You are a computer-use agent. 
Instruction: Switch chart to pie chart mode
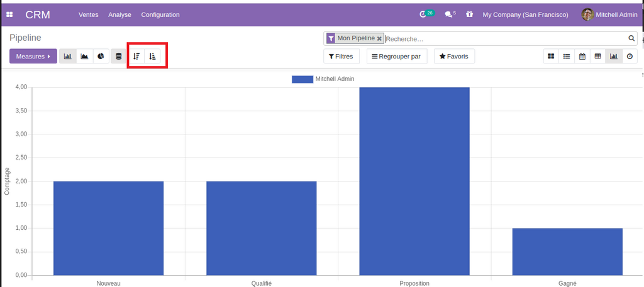(x=101, y=57)
